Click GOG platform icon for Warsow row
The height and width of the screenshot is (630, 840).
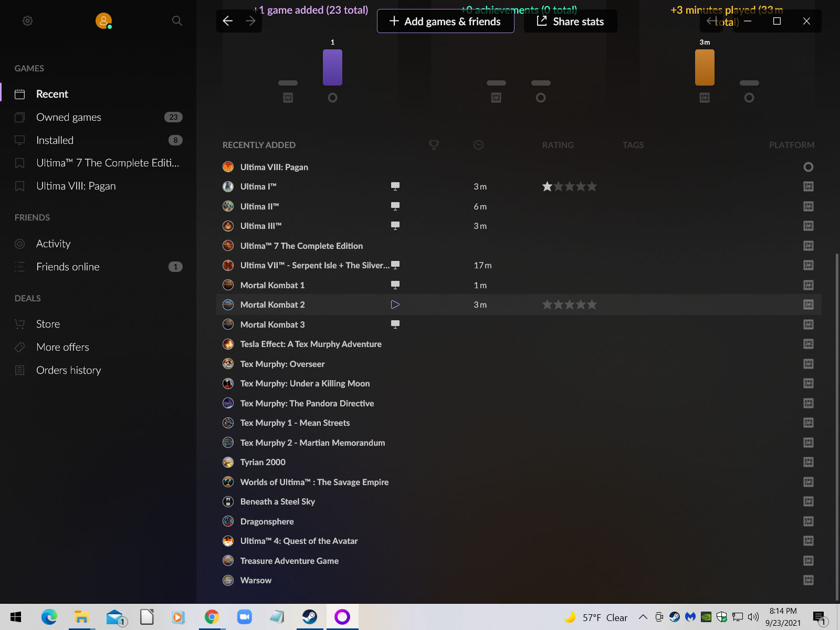[808, 580]
